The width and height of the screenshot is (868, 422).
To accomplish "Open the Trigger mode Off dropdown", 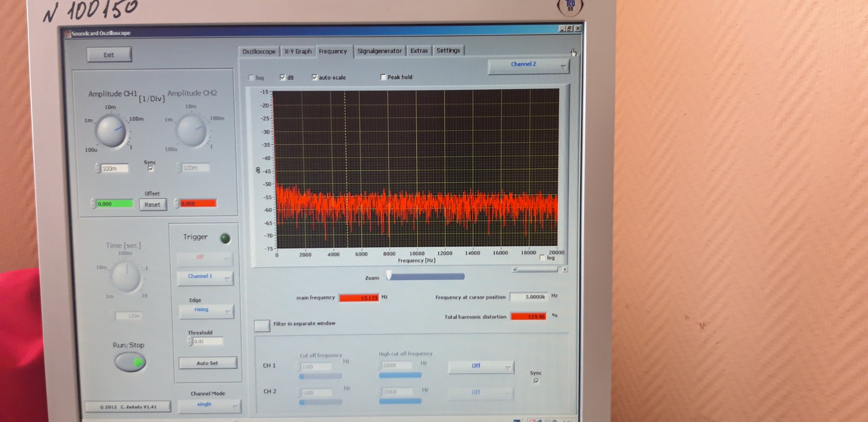I will (205, 259).
